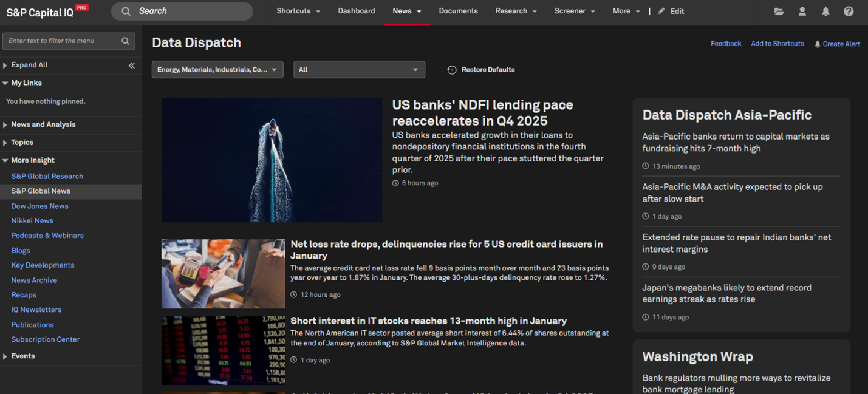Open the Energy, Materials, Industrials sector dropdown
Screen dimensions: 868x394
click(x=217, y=70)
